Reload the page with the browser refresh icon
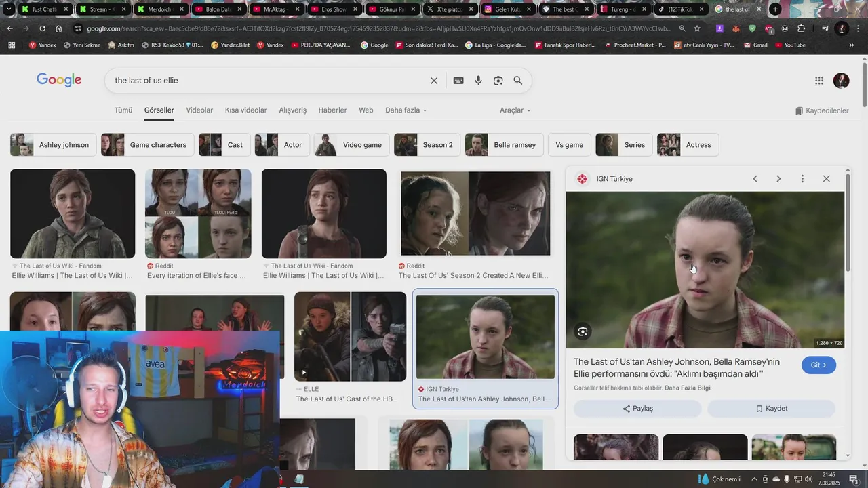This screenshot has height=488, width=868. [x=42, y=28]
